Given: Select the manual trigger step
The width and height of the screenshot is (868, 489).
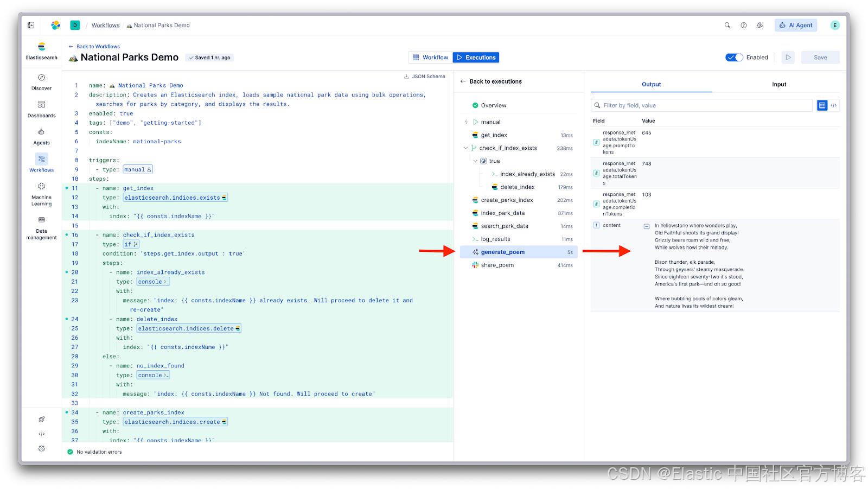Looking at the screenshot, I should (519, 122).
